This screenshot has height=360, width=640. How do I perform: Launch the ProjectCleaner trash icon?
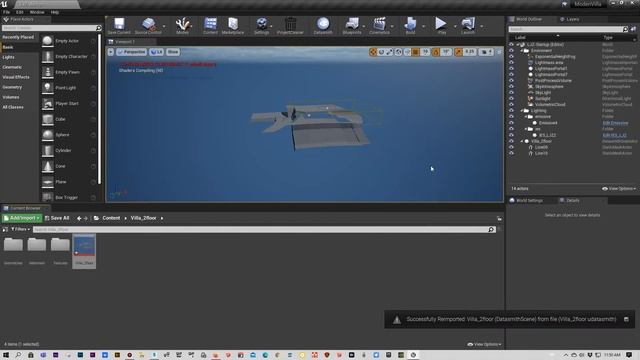click(290, 25)
